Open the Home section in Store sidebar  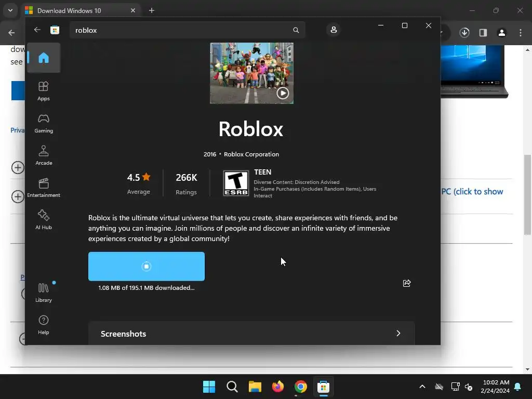pos(44,58)
